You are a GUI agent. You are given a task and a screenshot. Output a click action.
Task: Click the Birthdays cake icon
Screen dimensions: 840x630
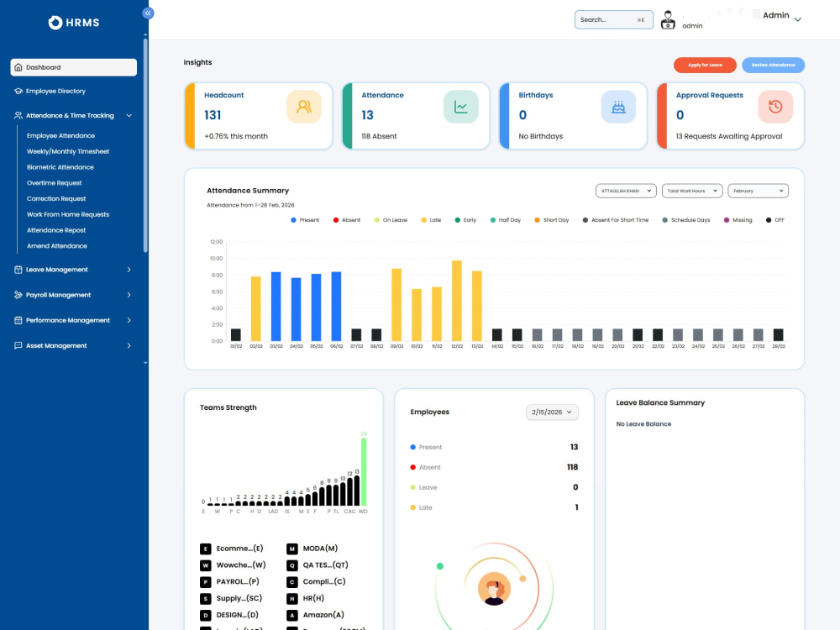pos(618,107)
